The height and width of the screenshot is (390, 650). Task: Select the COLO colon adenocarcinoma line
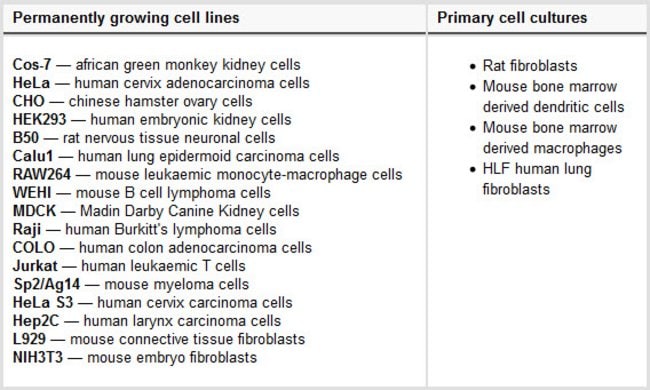[162, 247]
